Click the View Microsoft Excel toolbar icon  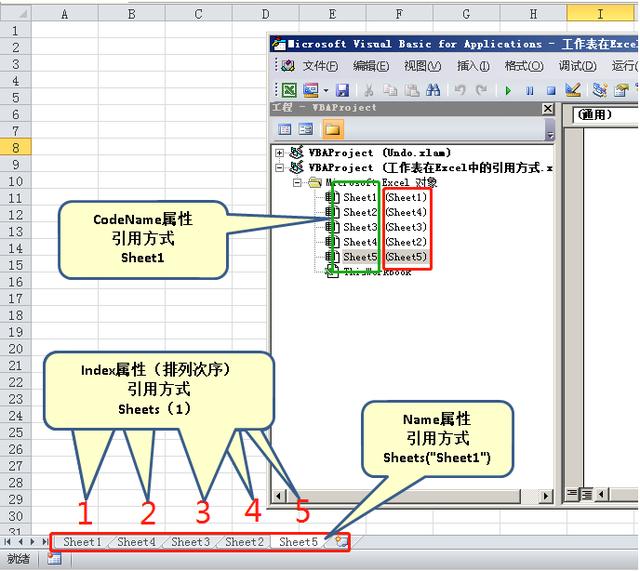pos(289,90)
